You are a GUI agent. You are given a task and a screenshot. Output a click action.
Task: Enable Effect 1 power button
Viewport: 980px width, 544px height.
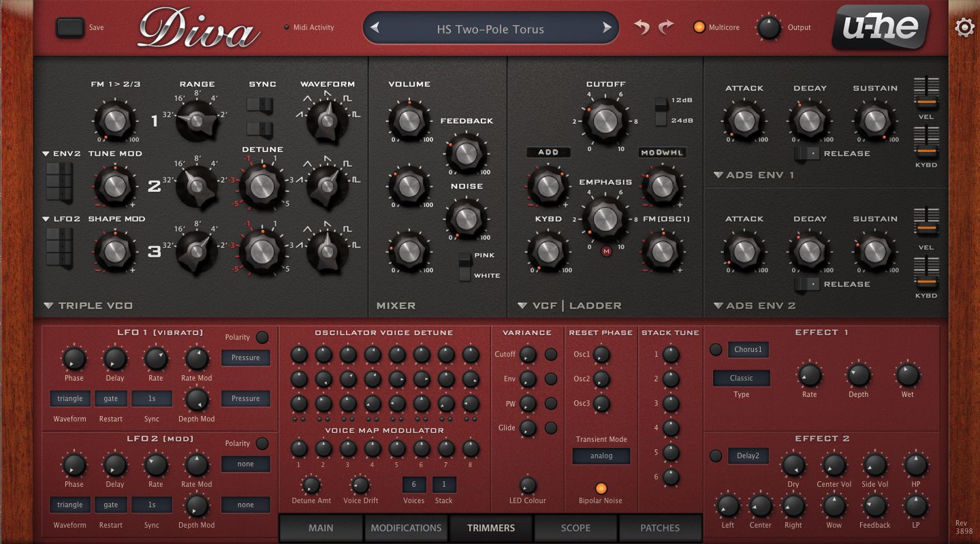coord(716,350)
